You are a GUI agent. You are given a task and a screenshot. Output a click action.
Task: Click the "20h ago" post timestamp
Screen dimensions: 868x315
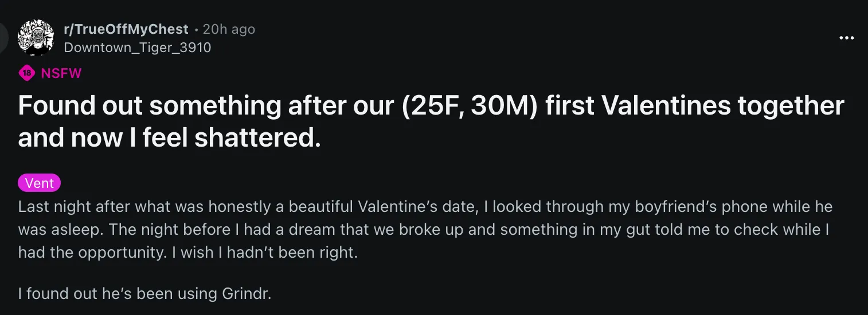point(229,29)
